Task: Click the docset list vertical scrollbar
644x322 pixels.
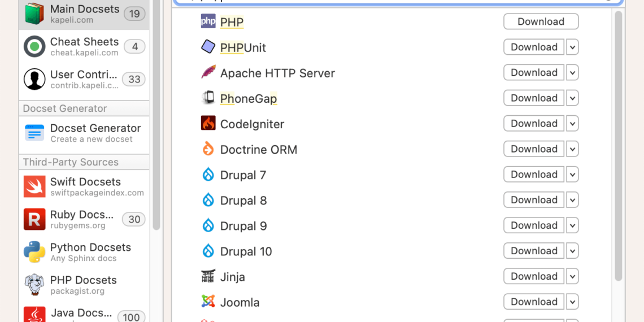Action: [x=619, y=146]
